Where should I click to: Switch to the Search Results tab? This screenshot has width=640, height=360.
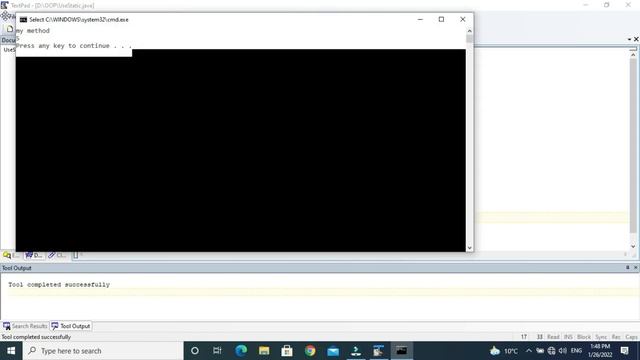[x=25, y=326]
